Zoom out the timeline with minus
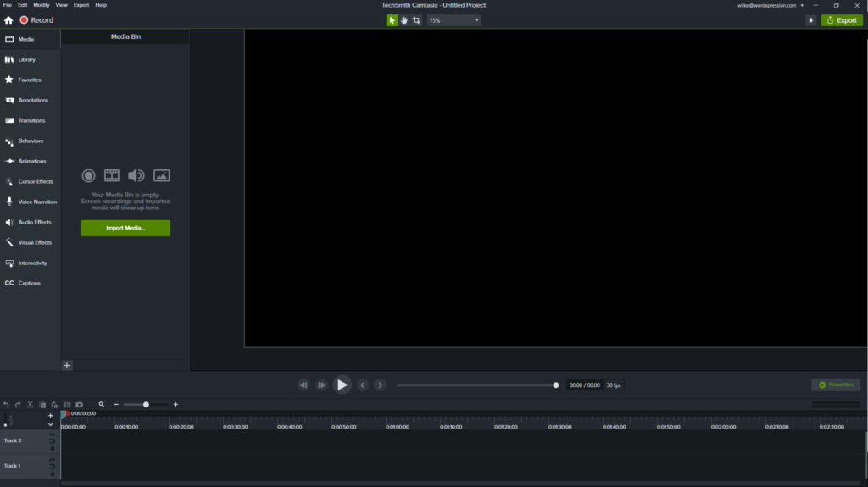This screenshot has width=868, height=487. 116,405
